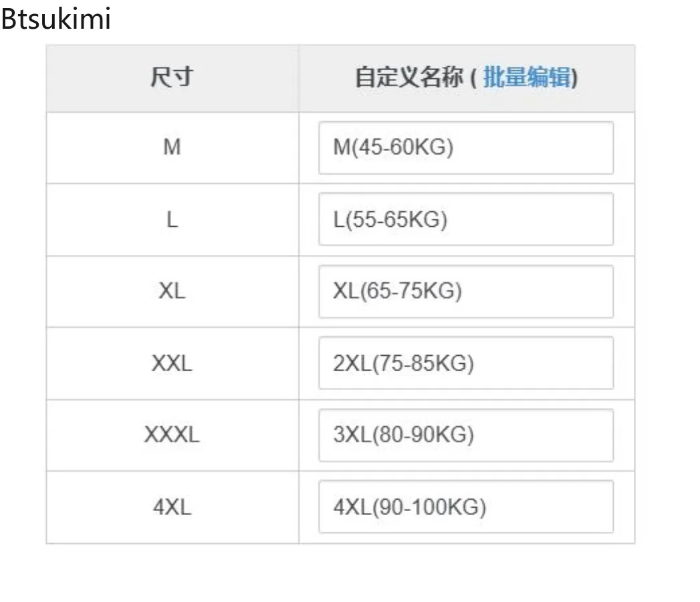Select the 4XL size row label
700x602 pixels.
(172, 507)
